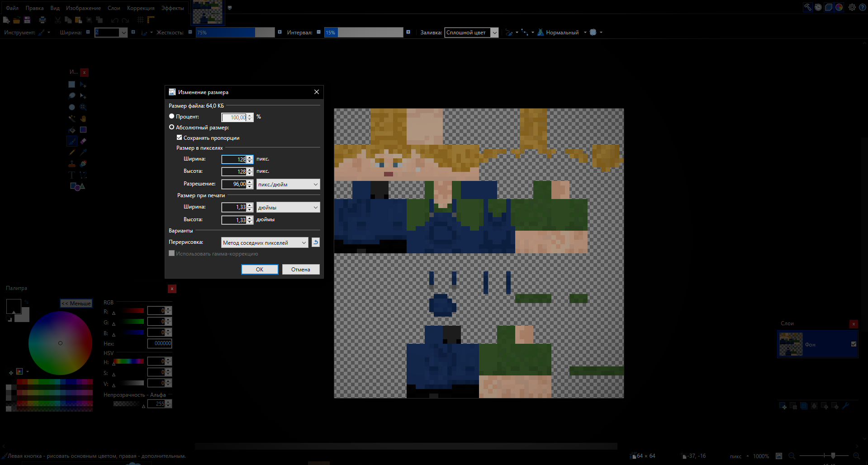
Task: Select the Paintbrush tool in the tools panel
Action: tap(71, 141)
